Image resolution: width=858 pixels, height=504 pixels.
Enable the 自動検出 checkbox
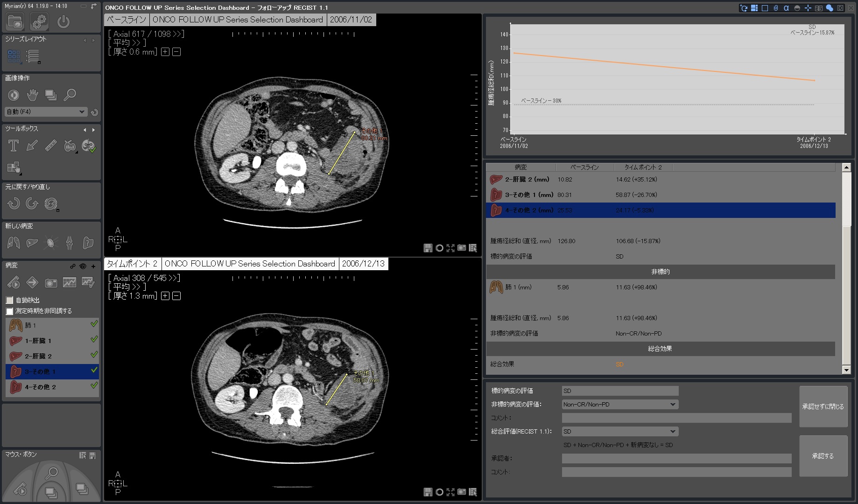click(x=10, y=301)
